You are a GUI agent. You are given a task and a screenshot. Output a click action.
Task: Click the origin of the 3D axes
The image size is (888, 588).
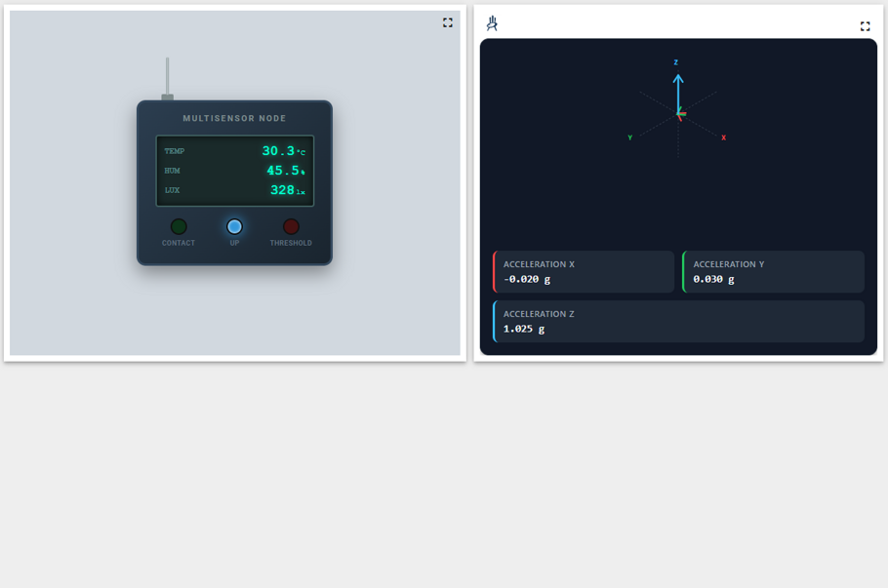[x=678, y=115]
